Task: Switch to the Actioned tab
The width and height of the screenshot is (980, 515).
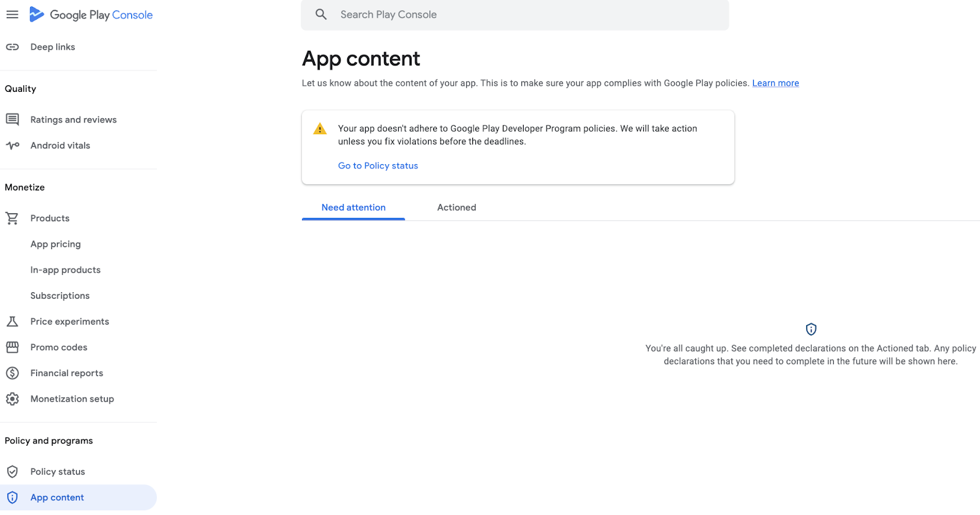Action: [x=456, y=208]
